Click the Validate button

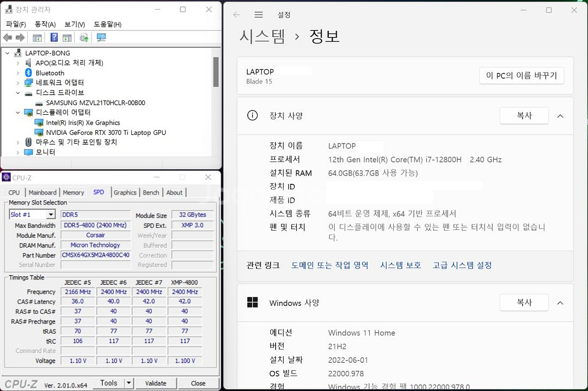click(x=156, y=383)
